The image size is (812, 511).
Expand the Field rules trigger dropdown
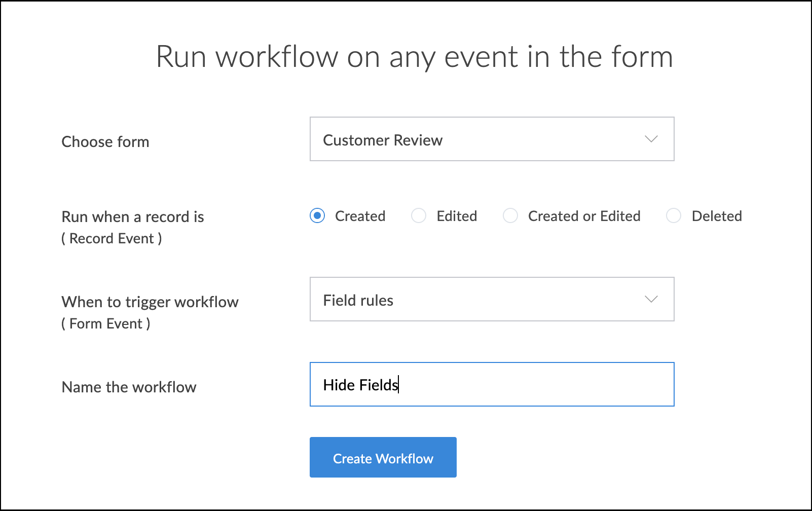click(x=491, y=300)
